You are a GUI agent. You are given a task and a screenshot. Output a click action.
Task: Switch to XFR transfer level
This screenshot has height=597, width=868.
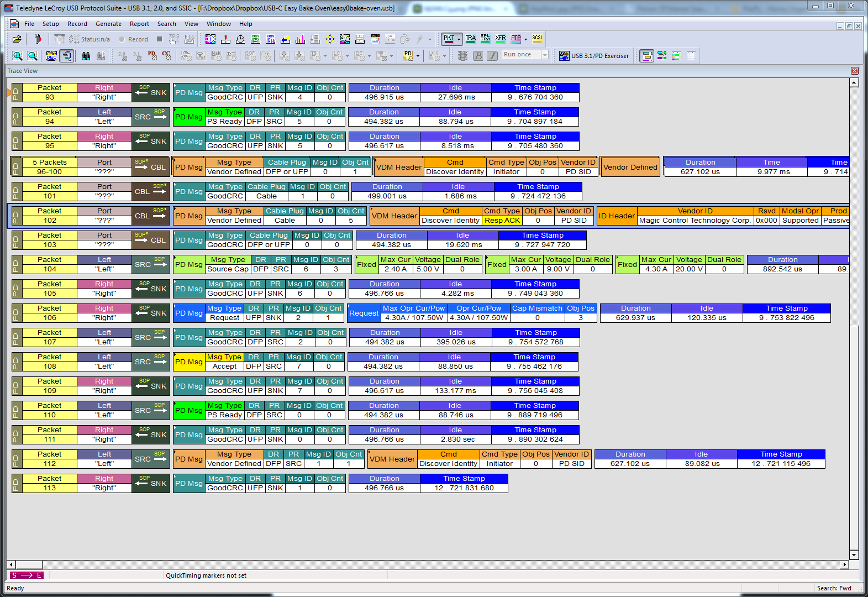pyautogui.click(x=500, y=39)
